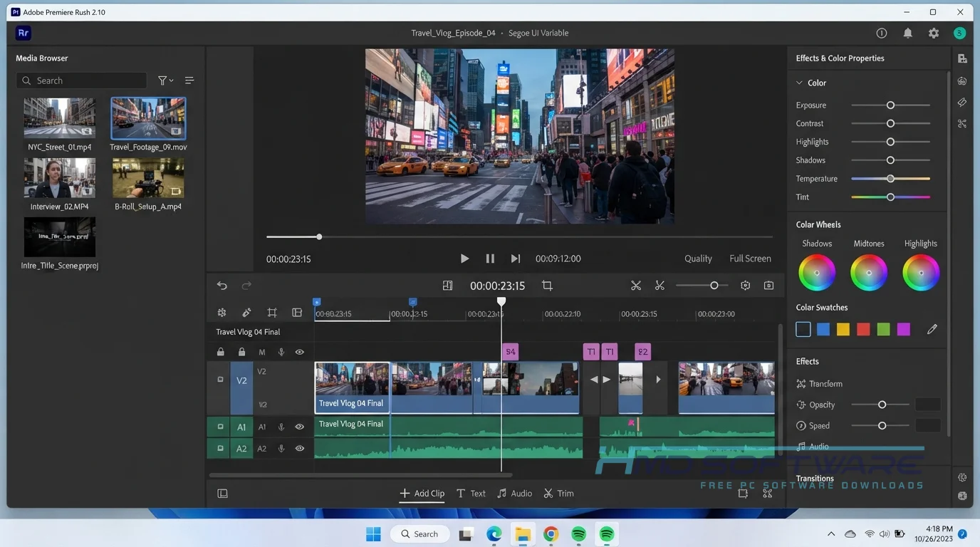Collapse the Color section chevron
This screenshot has height=547, width=980.
(x=800, y=83)
